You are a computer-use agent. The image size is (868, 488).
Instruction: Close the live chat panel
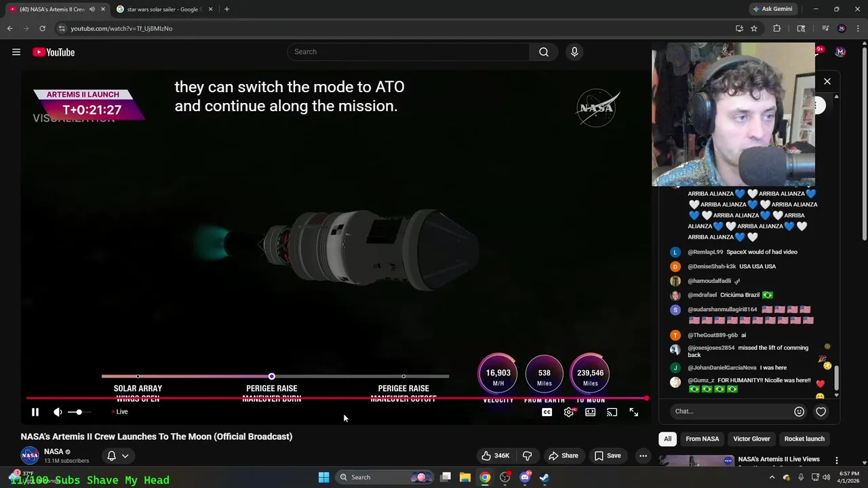(827, 81)
